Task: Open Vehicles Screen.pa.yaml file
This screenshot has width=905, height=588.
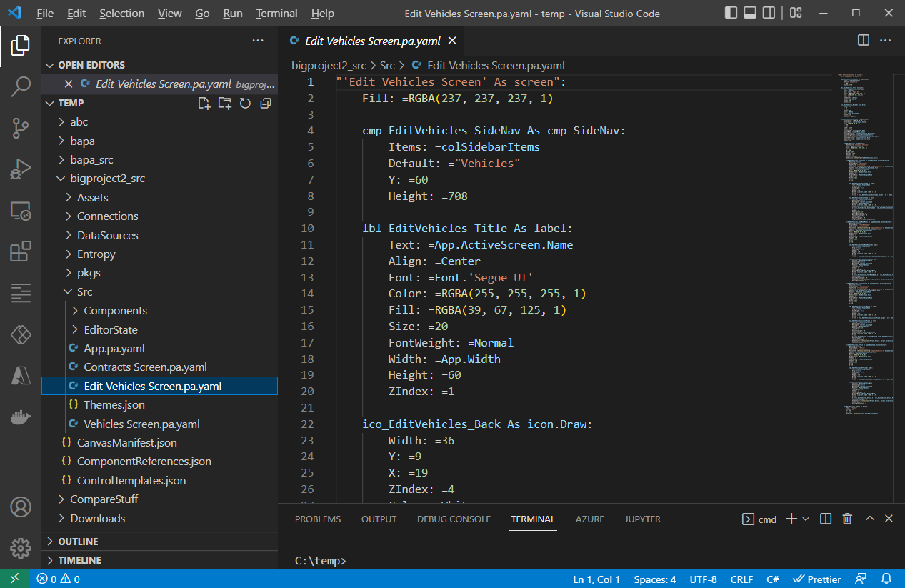Action: tap(141, 424)
